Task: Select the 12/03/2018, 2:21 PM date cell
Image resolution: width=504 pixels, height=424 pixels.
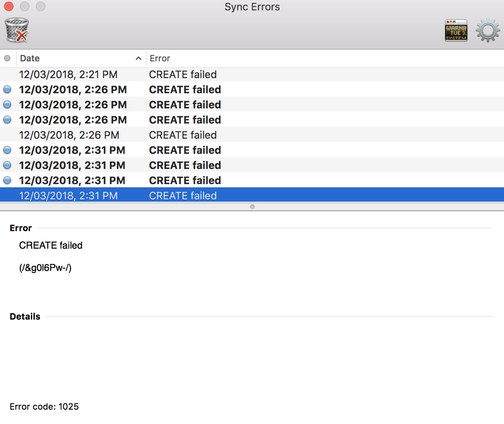Action: tap(68, 75)
